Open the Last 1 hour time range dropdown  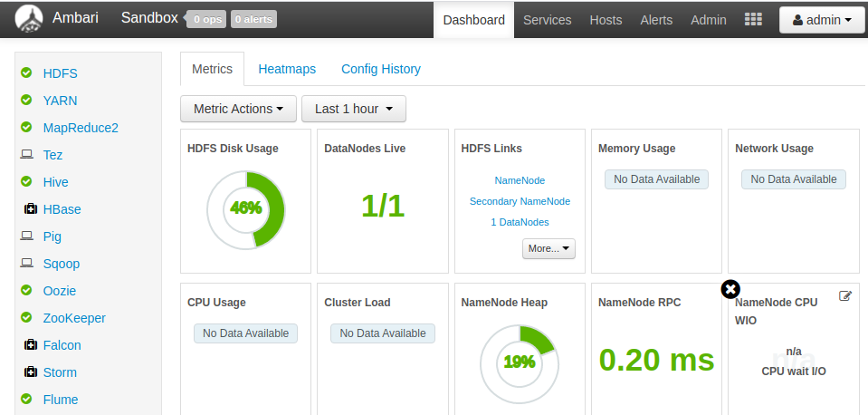(x=354, y=109)
